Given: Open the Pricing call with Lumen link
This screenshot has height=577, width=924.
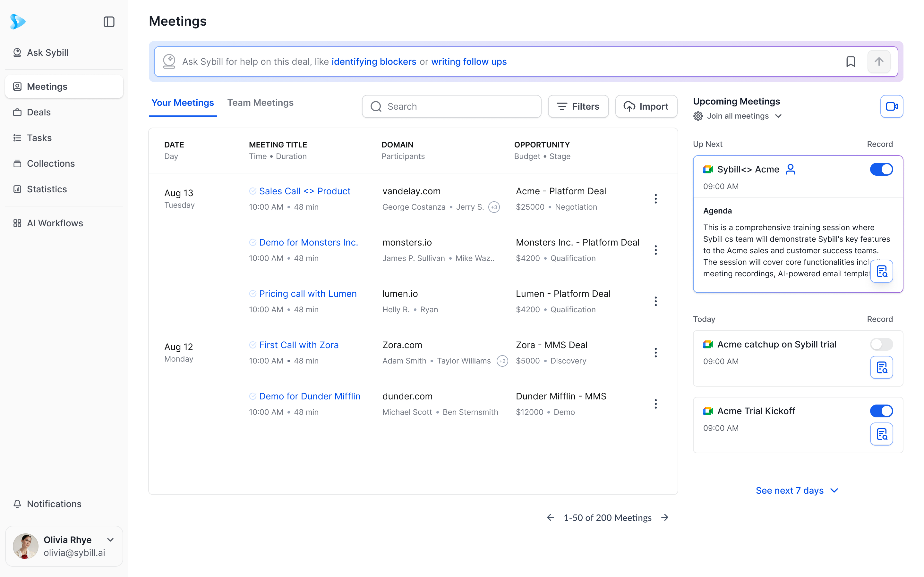Looking at the screenshot, I should (x=307, y=293).
